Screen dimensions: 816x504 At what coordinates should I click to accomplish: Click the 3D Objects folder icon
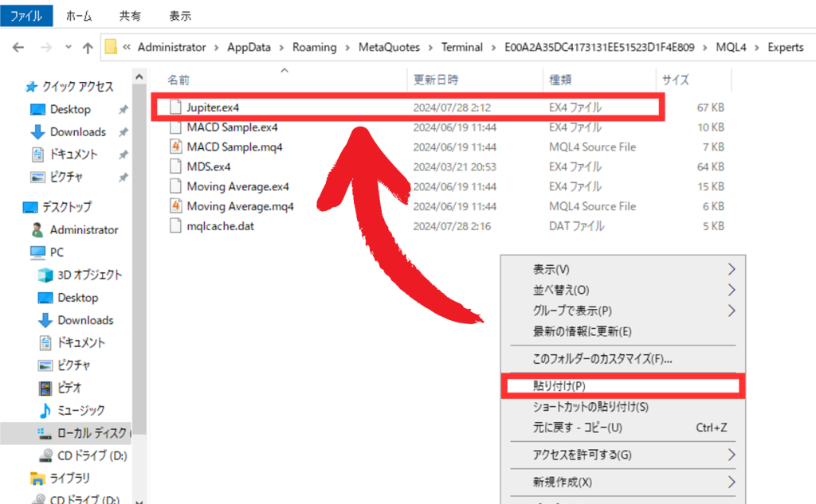tap(45, 275)
